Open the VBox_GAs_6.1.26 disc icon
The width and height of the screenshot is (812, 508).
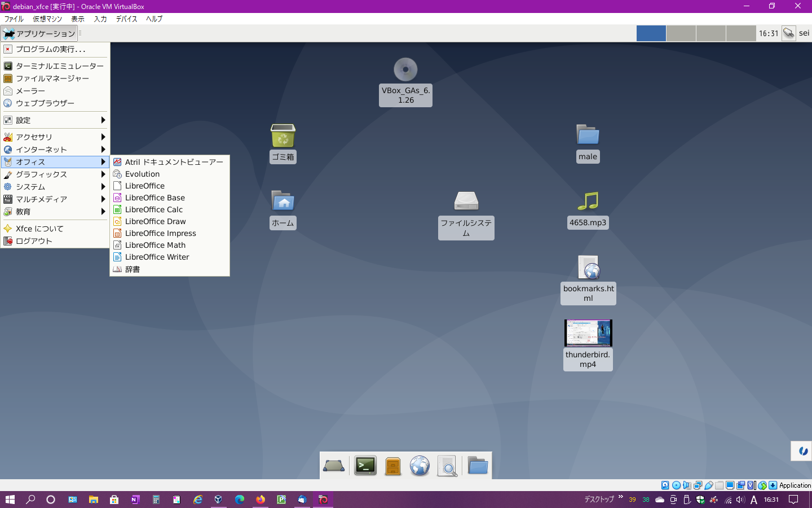tap(405, 69)
